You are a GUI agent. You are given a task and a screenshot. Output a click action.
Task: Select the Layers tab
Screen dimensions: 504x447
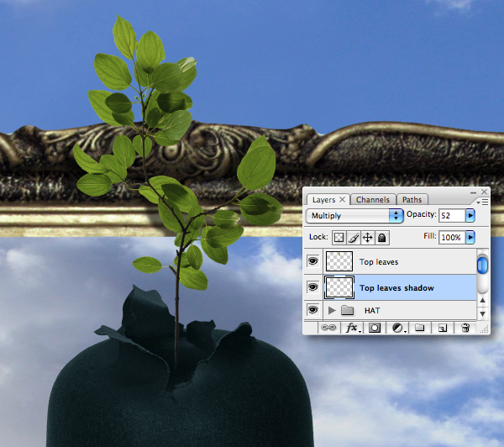[x=324, y=200]
